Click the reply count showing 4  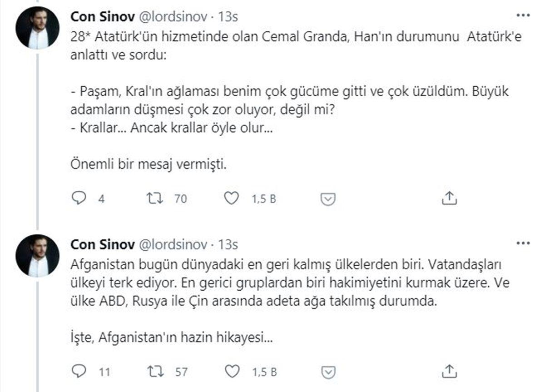click(x=100, y=198)
